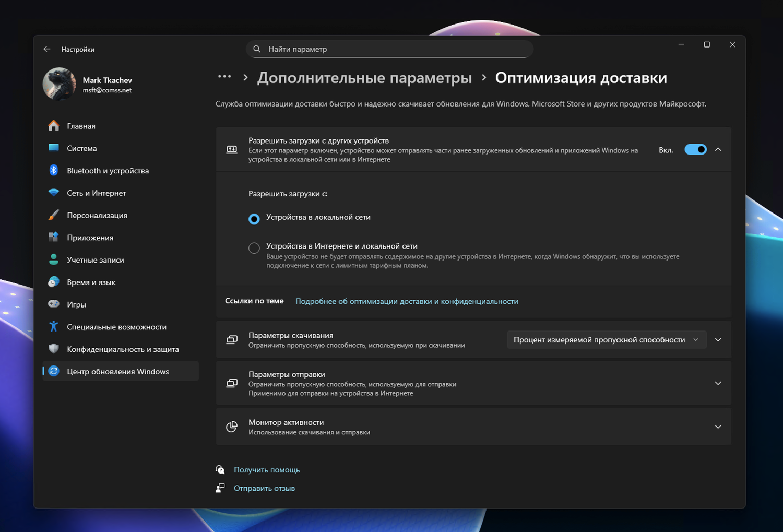783x532 pixels.
Task: Click the Персонализация brush icon
Action: pos(54,215)
